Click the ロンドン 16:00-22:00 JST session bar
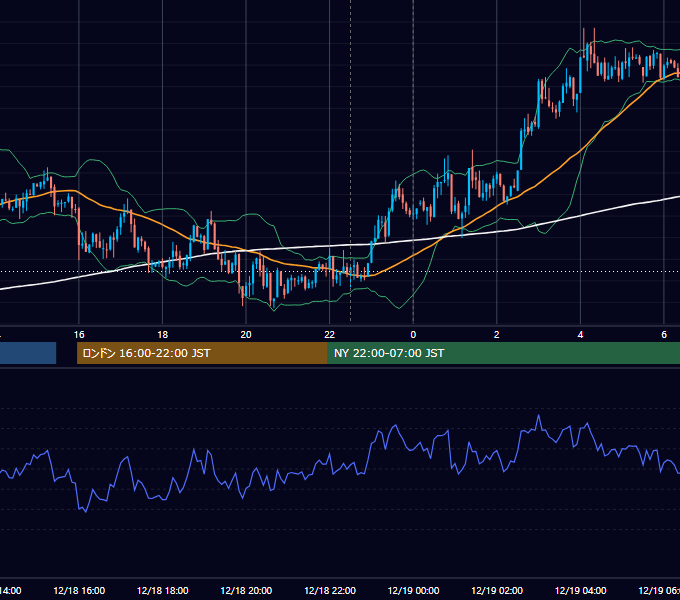 pos(202,353)
